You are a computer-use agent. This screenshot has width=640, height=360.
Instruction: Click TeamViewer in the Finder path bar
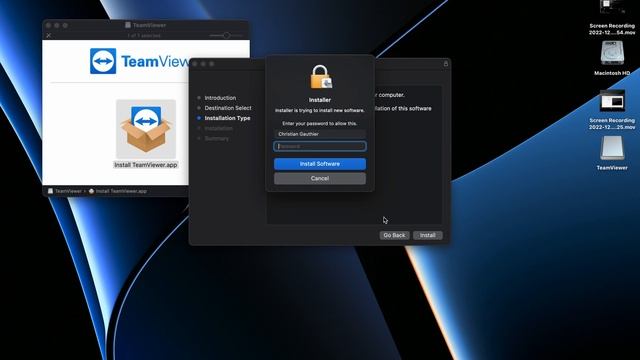pyautogui.click(x=64, y=191)
